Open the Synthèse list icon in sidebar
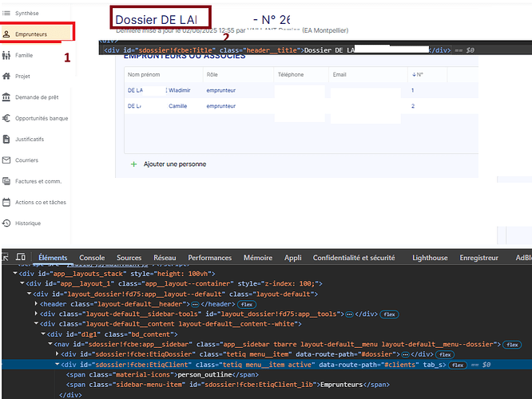This screenshot has height=399, width=532. click(x=6, y=14)
